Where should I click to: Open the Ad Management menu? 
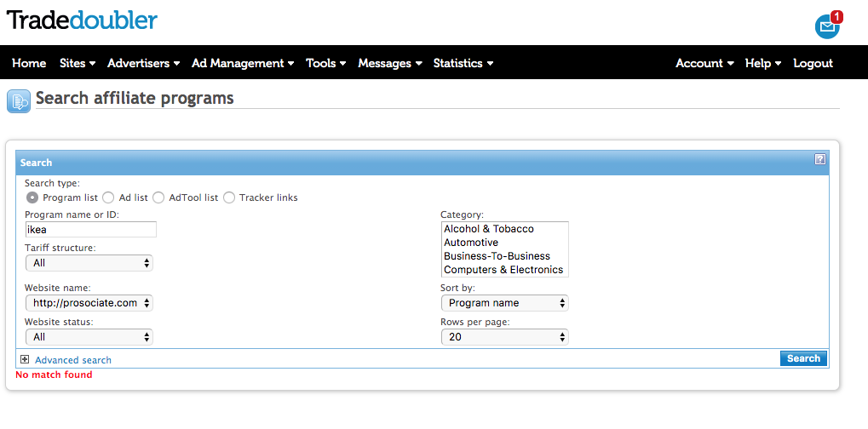click(x=242, y=63)
